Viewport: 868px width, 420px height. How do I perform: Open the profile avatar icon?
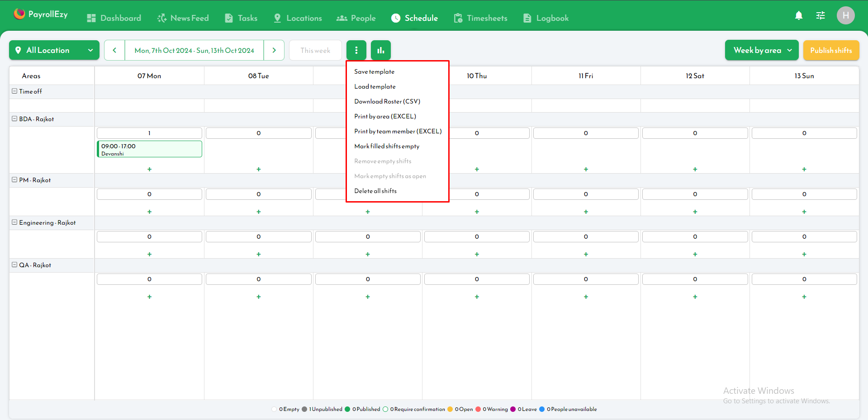pos(845,15)
